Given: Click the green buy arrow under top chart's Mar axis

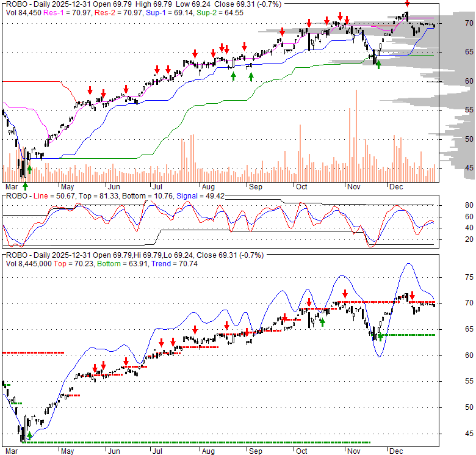Looking at the screenshot, I should point(26,186).
